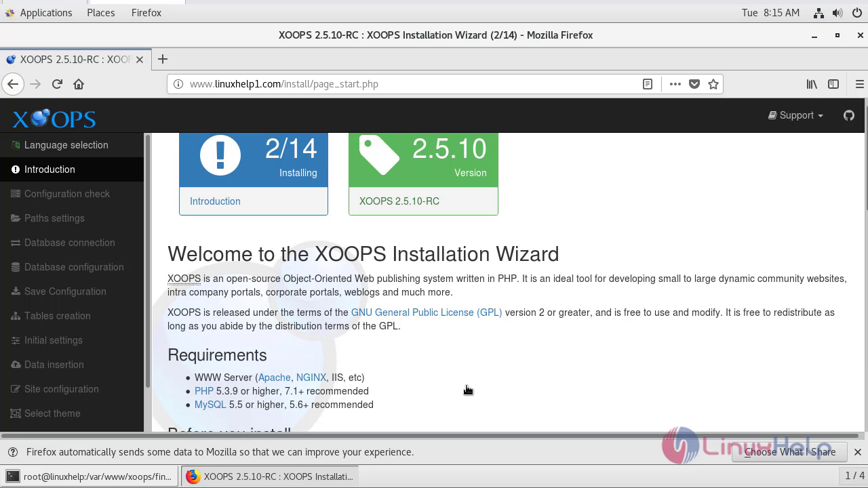
Task: Click the Requirements heading
Action: (217, 355)
